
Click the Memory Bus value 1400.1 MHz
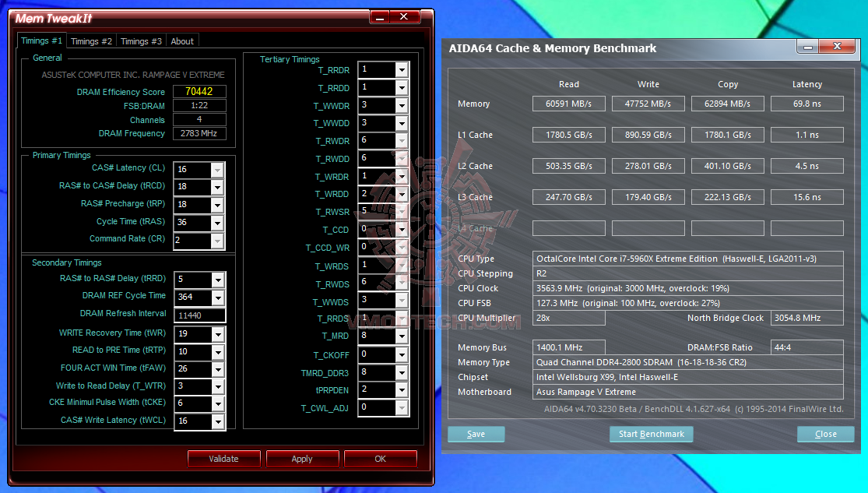[568, 347]
